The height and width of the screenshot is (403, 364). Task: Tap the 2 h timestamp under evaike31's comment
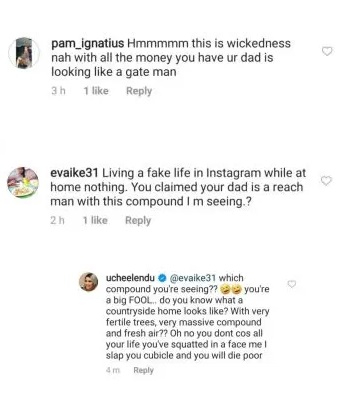pyautogui.click(x=57, y=220)
